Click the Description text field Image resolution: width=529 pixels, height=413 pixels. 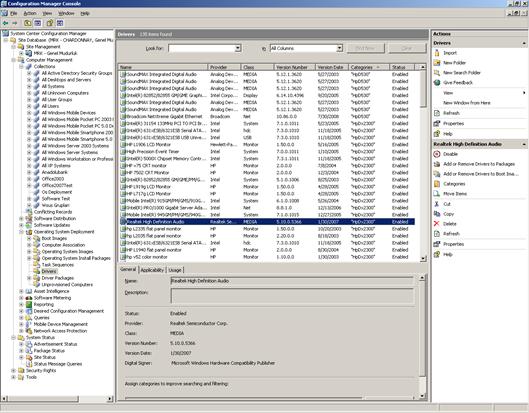292,296
